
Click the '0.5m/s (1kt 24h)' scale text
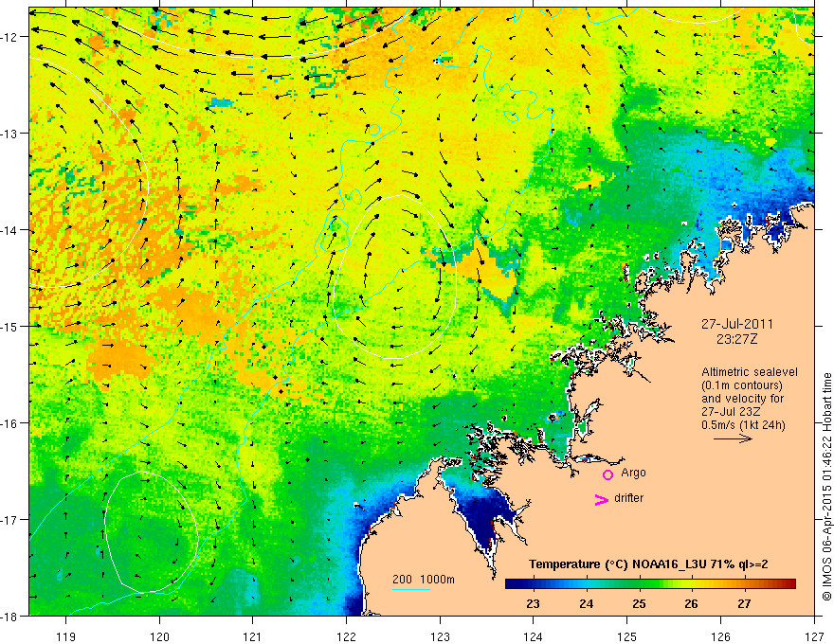(x=744, y=425)
